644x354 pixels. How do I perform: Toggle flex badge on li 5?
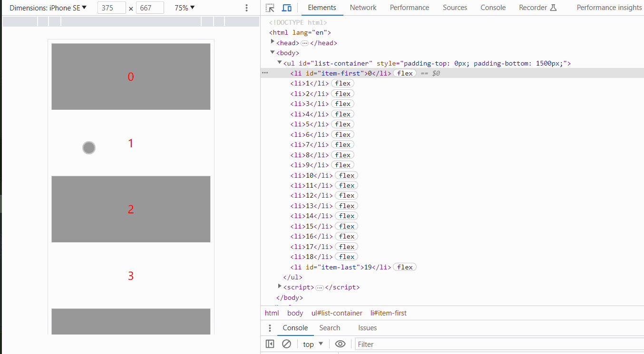pos(342,124)
